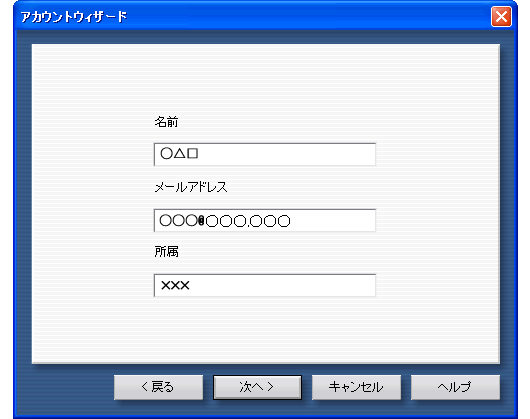Place cursor on XXX text in 所属 field
Screen dimensions: 530x419
point(175,286)
